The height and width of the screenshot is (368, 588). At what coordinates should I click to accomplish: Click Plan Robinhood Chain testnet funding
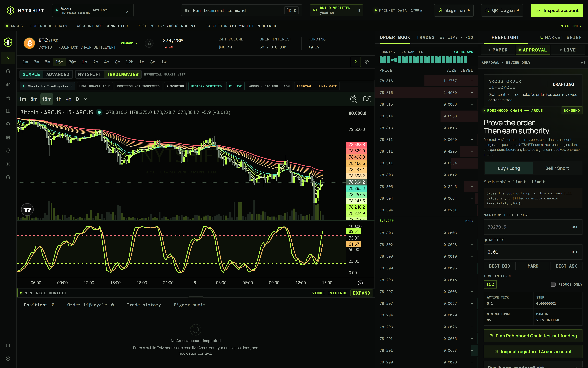[x=533, y=336]
